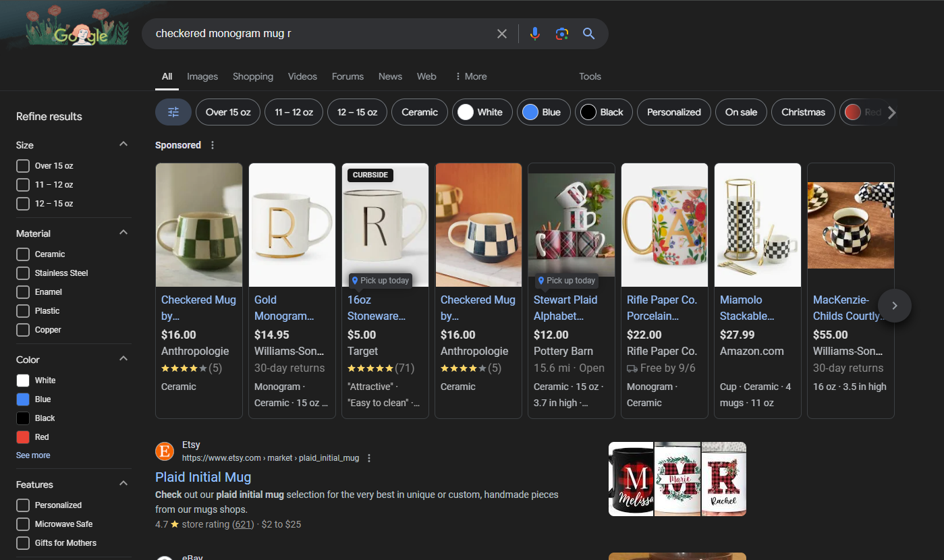Open the Gold Monogram R mug image
This screenshot has height=560, width=944.
[x=292, y=225]
